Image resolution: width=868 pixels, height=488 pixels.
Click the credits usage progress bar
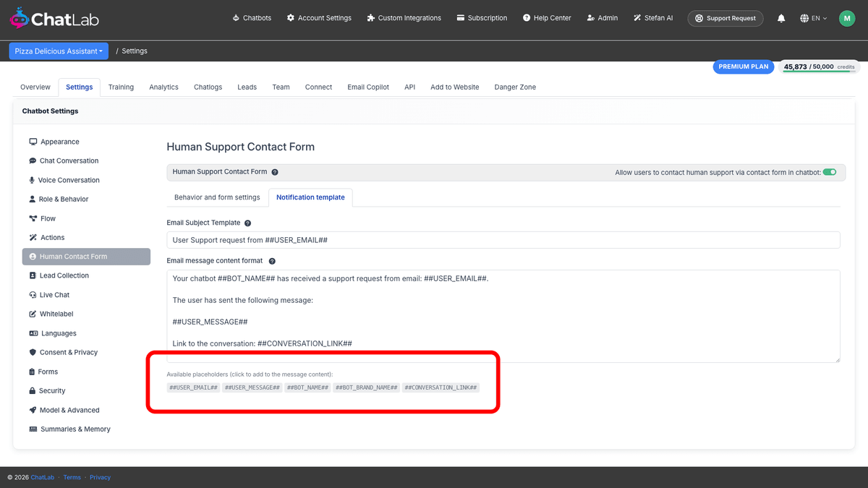[x=820, y=72]
